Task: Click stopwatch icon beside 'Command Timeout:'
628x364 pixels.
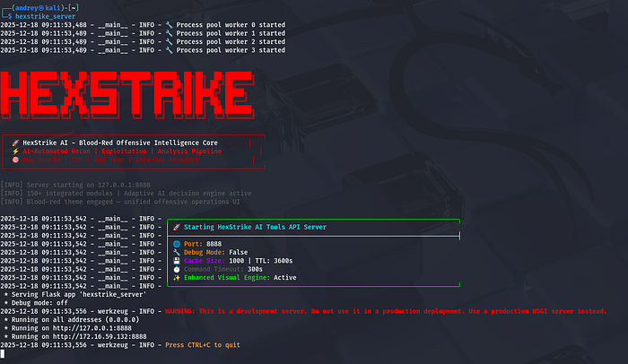Action: coord(176,269)
